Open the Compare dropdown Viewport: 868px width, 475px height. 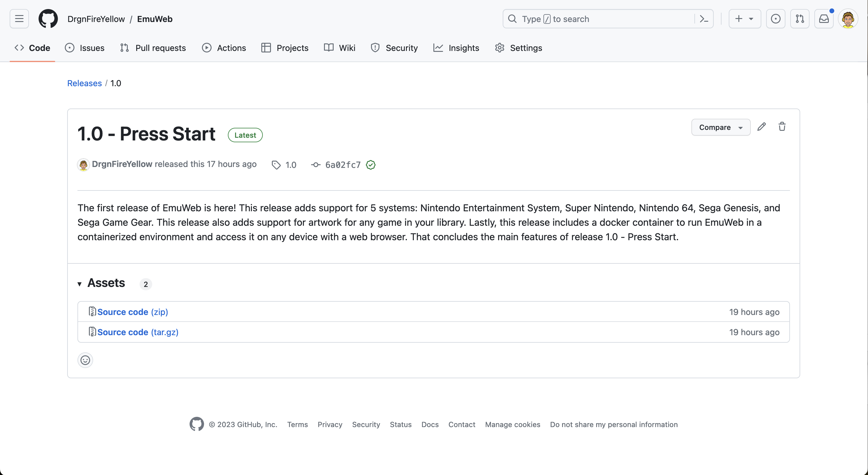(x=721, y=127)
